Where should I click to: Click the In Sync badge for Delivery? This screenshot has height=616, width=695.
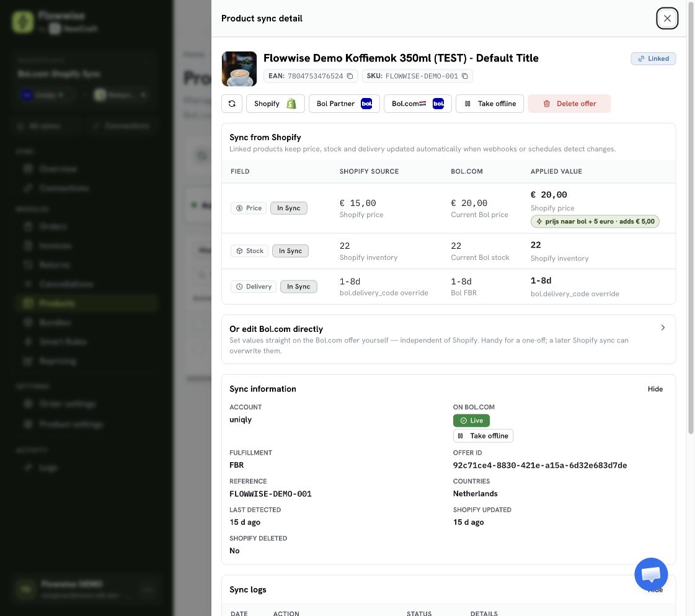[299, 287]
